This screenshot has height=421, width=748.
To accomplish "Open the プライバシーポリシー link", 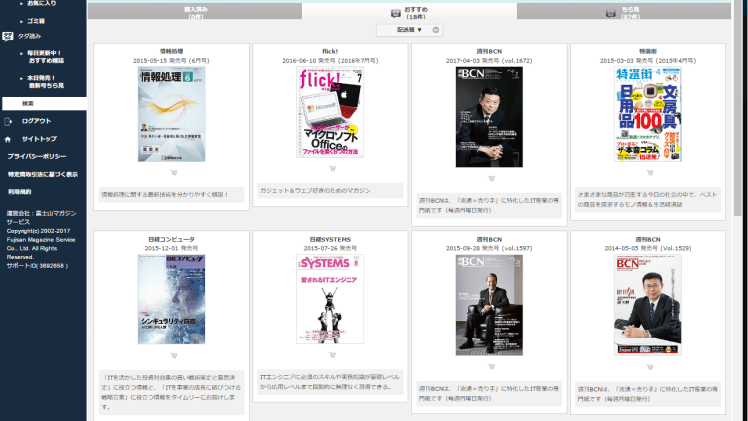I will pyautogui.click(x=38, y=157).
